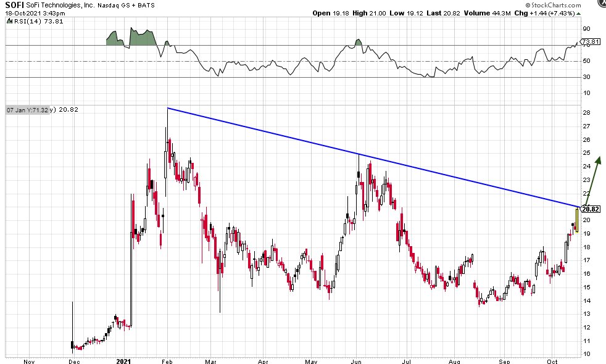Click the 14 price axis label

[x=586, y=301]
